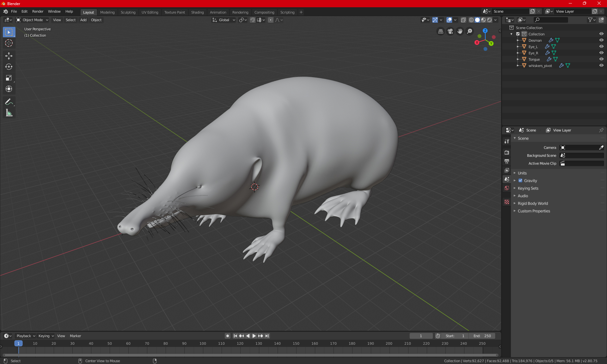Click the zoom view magnifier icon
Viewport: 607px width, 364px height.
[x=470, y=31]
